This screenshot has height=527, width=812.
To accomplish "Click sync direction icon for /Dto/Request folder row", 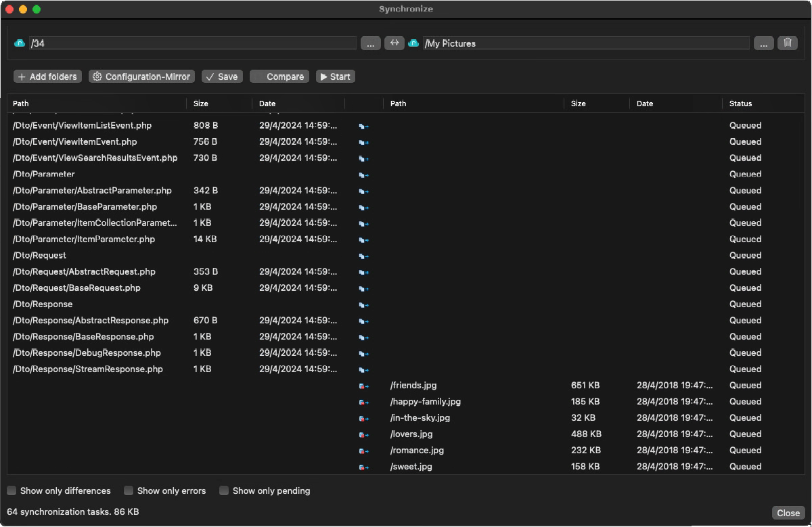I will [x=364, y=256].
